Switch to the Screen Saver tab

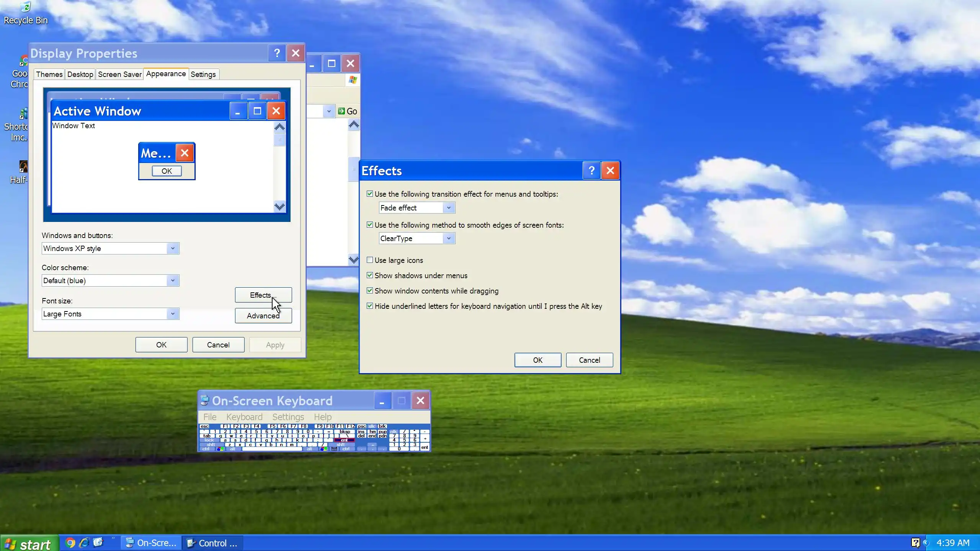(x=119, y=74)
